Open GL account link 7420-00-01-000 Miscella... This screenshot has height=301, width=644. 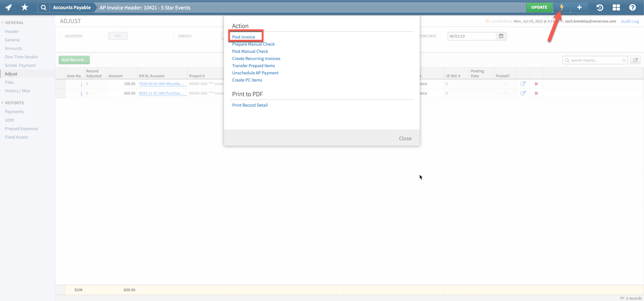[x=162, y=84]
